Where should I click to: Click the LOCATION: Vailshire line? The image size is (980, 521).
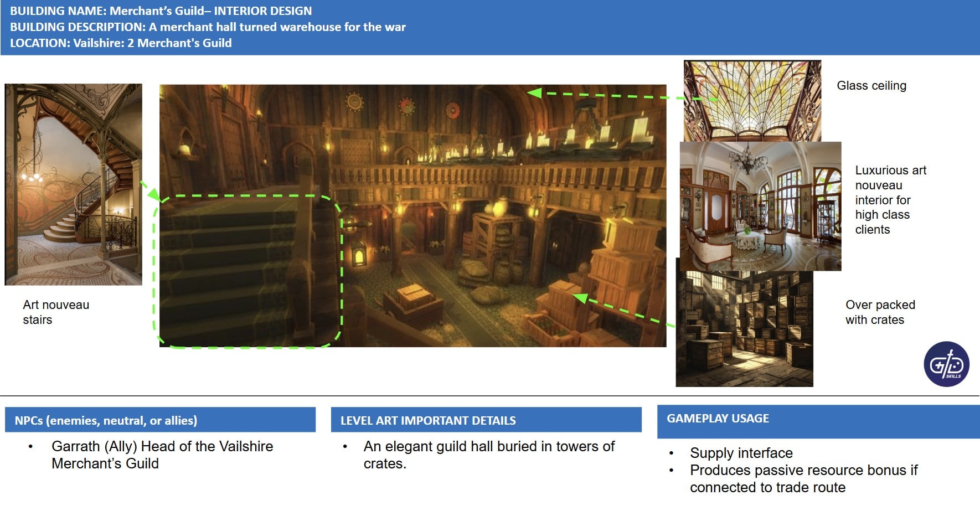pyautogui.click(x=121, y=43)
